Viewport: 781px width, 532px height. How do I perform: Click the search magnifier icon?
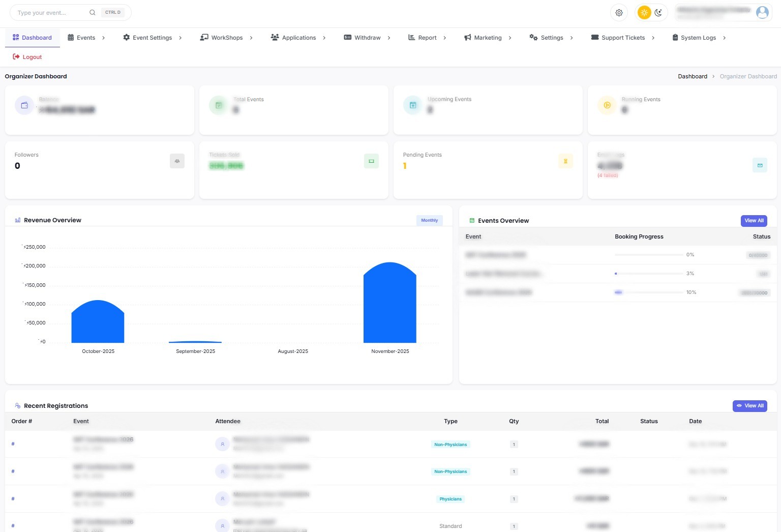point(92,13)
